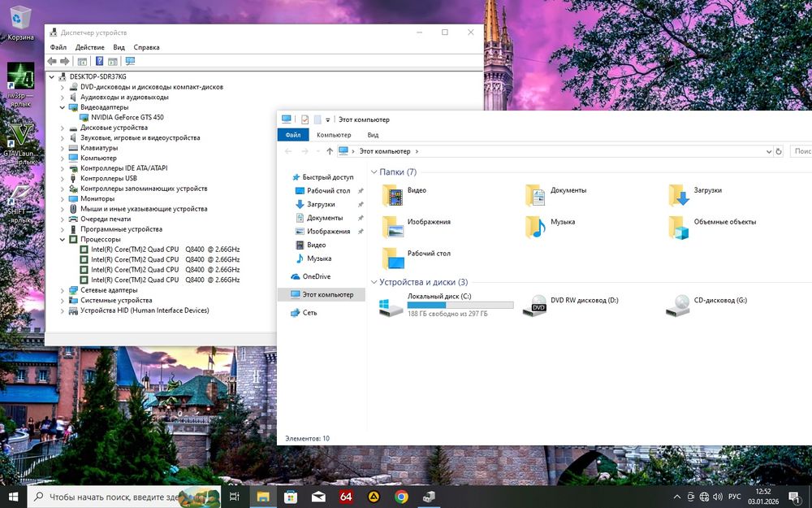The height and width of the screenshot is (508, 812).
Task: Click the Forward arrow in Device Manager toolbar
Action: 65,61
